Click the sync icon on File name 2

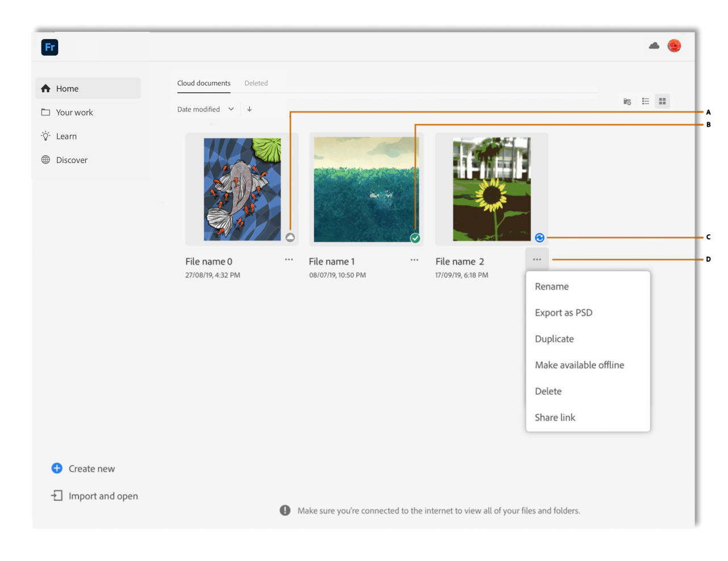pos(539,238)
